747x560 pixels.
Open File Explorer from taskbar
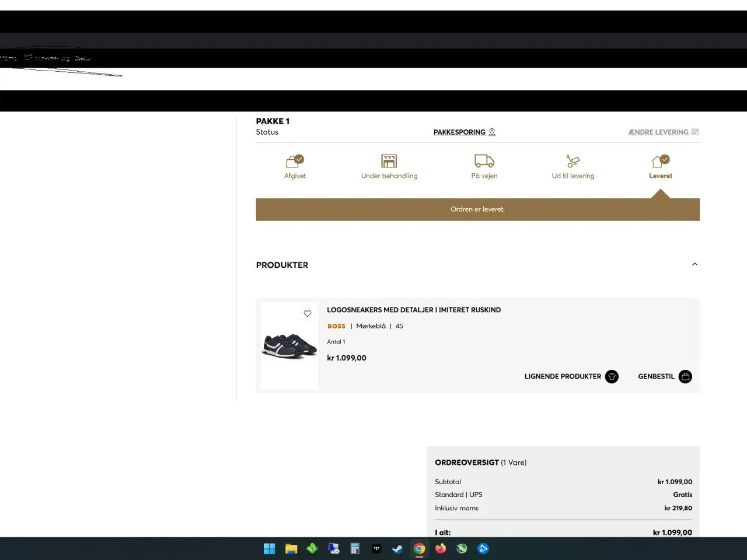tap(291, 548)
